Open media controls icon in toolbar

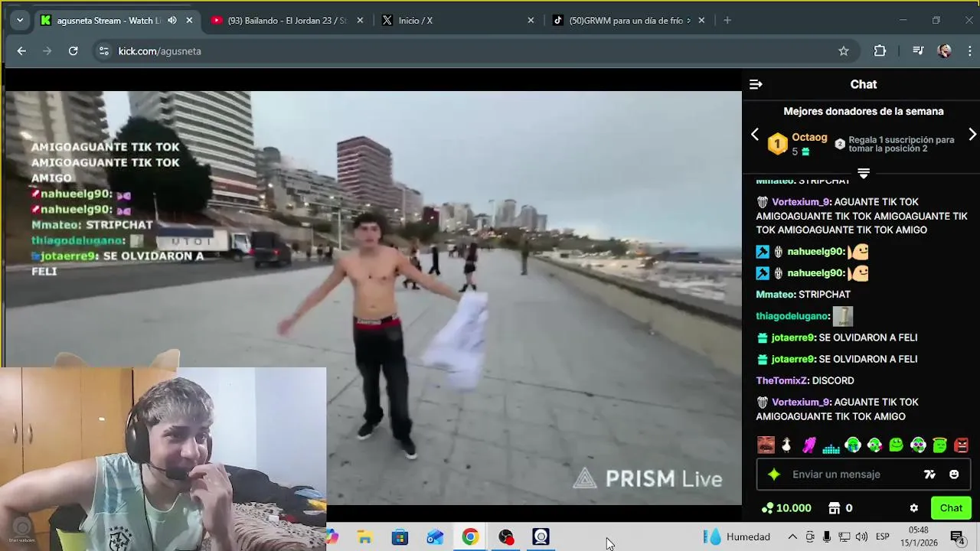[918, 51]
